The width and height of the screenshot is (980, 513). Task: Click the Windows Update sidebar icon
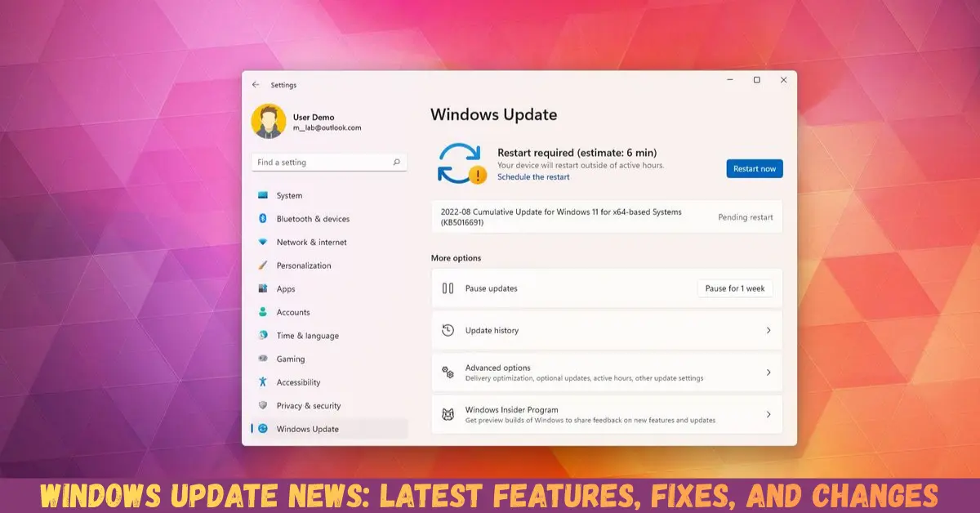click(x=263, y=429)
